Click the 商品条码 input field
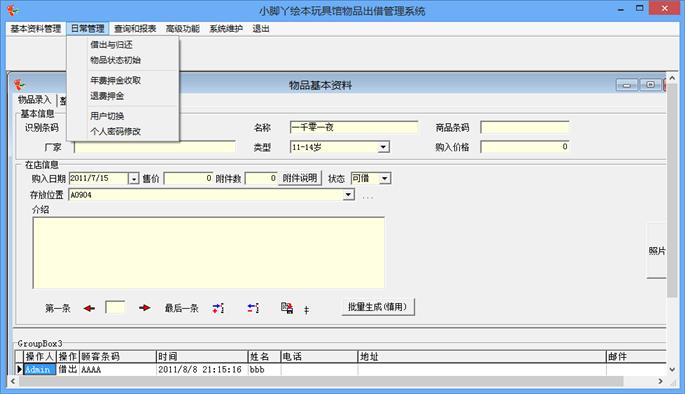 pos(525,127)
